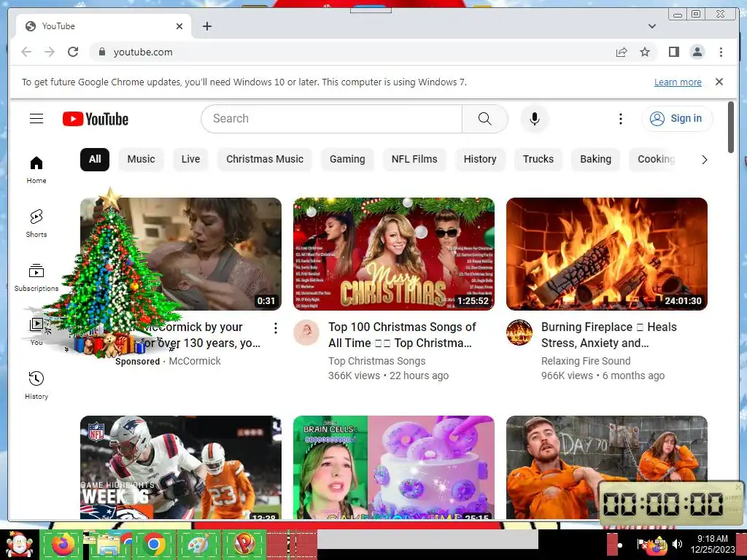Screen dimensions: 747x560
Task: Toggle Chrome side panel
Action: click(x=673, y=52)
